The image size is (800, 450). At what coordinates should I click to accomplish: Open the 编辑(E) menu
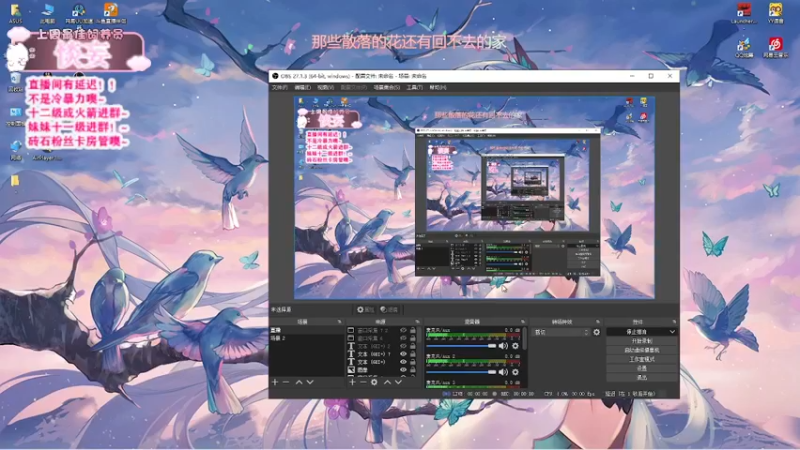click(302, 88)
